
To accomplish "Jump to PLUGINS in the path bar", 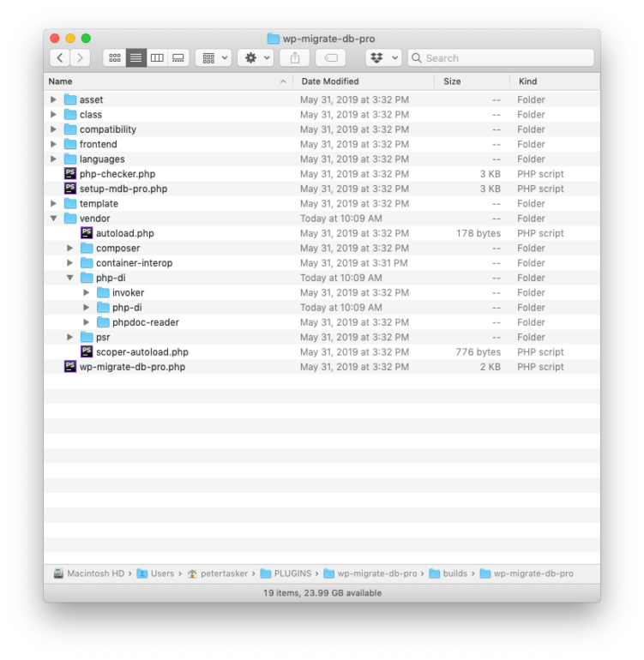I will pyautogui.click(x=292, y=573).
